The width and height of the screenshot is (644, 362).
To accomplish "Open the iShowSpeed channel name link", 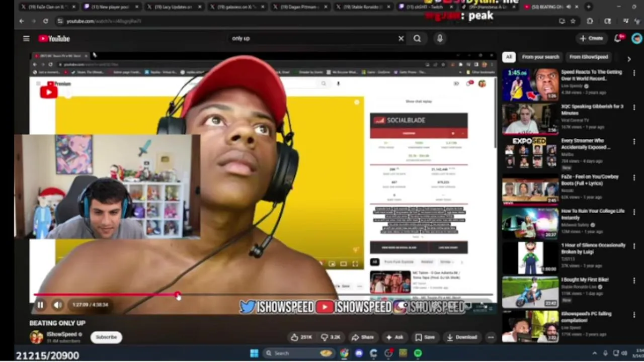I will (61, 334).
